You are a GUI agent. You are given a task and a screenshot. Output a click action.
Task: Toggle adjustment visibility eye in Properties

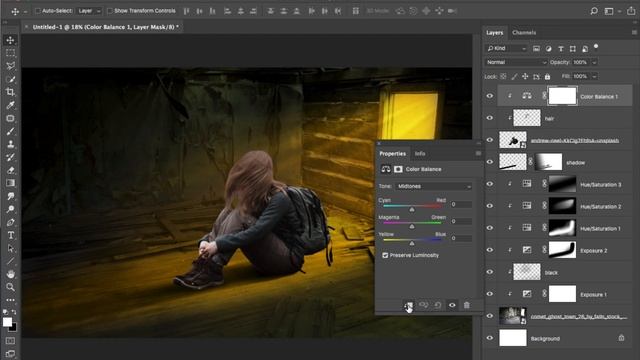coord(452,305)
